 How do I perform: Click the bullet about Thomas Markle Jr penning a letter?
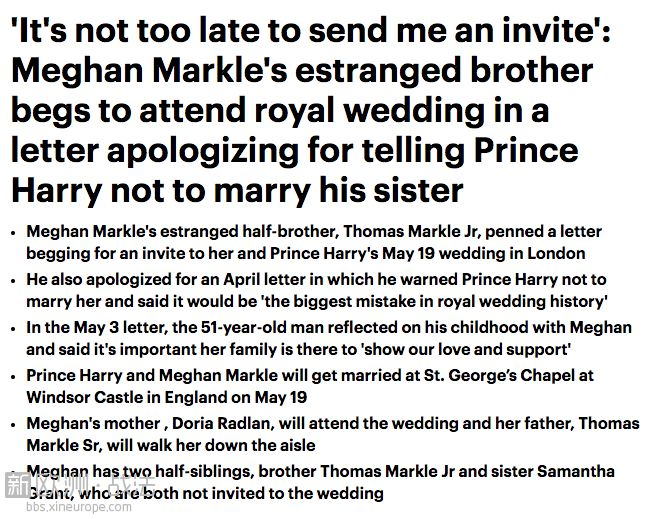[x=320, y=242]
